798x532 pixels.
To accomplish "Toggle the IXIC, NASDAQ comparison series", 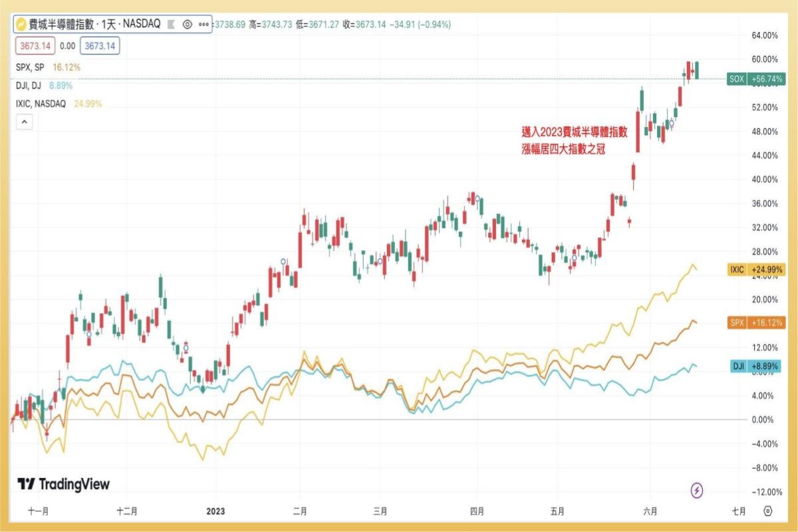I will click(40, 104).
